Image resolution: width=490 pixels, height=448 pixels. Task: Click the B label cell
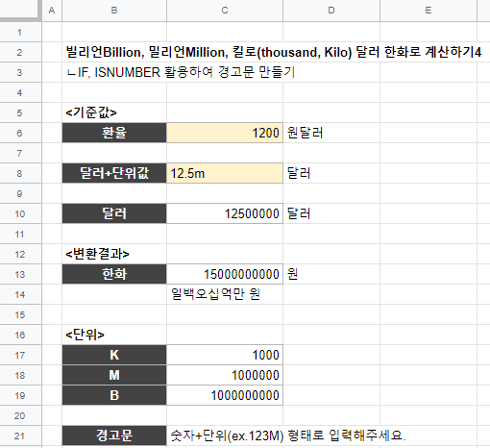(114, 395)
